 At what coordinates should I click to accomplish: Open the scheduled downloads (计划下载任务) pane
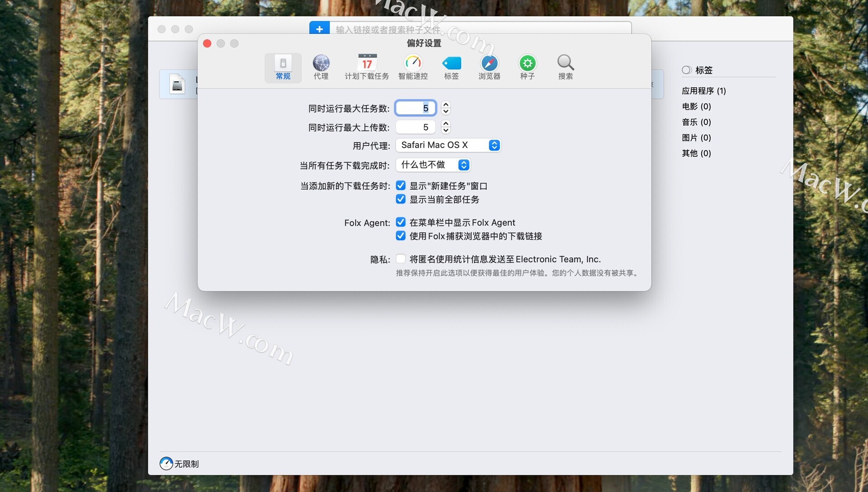click(x=367, y=67)
